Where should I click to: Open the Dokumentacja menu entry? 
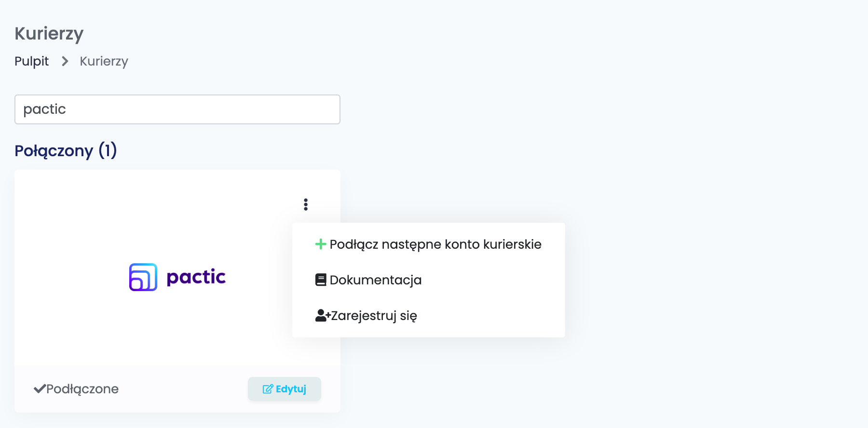coord(428,280)
